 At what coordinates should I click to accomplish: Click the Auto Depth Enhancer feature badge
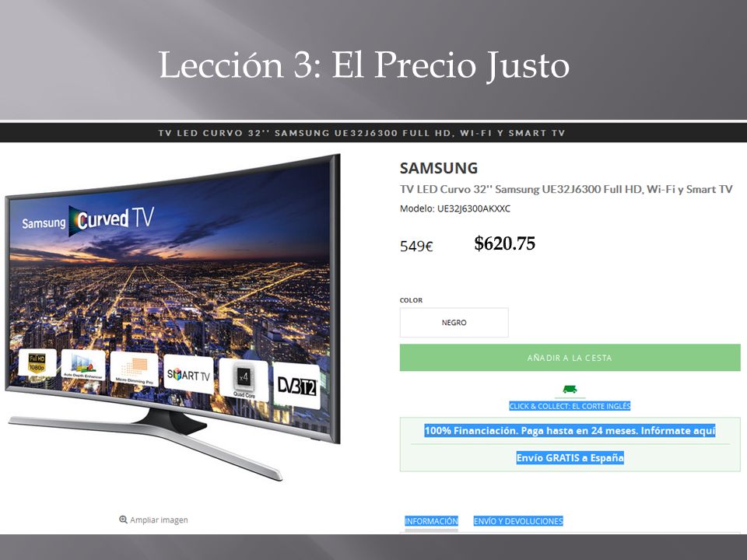click(83, 366)
